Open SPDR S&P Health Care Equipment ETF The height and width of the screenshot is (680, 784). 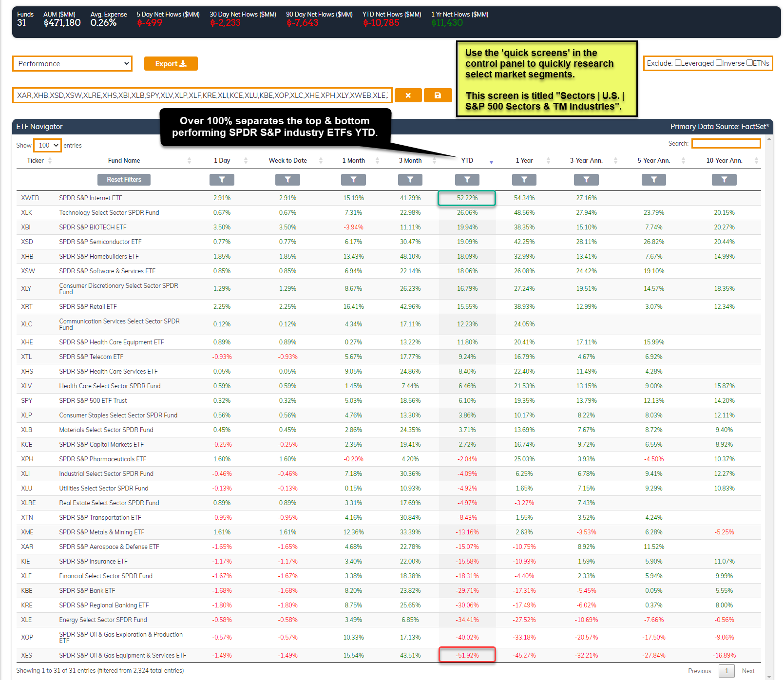tap(112, 342)
